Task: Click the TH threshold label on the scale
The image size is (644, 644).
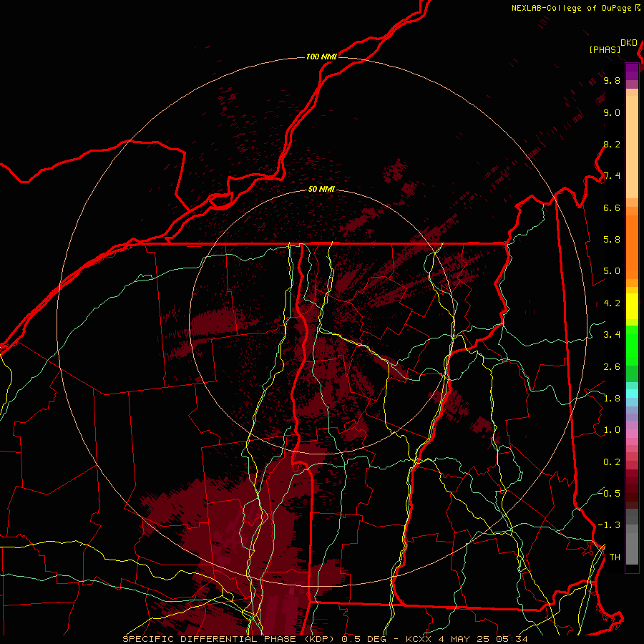Action: 615,557
